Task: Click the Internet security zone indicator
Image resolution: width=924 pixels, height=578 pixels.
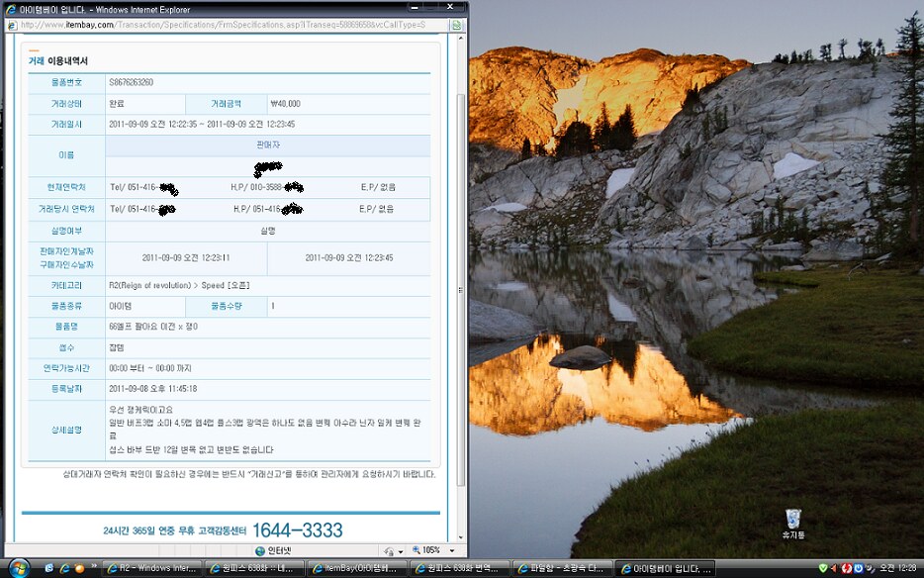Action: [273, 550]
